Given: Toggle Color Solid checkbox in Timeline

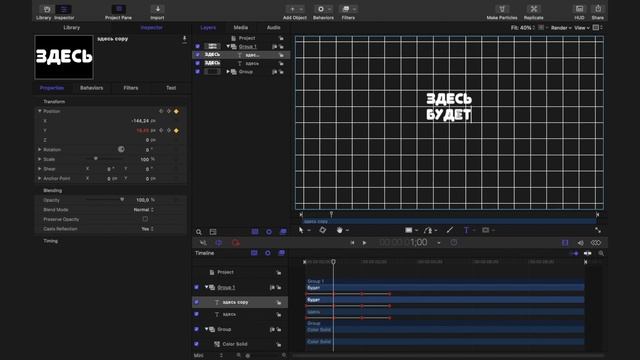Looking at the screenshot, I should click(x=196, y=344).
